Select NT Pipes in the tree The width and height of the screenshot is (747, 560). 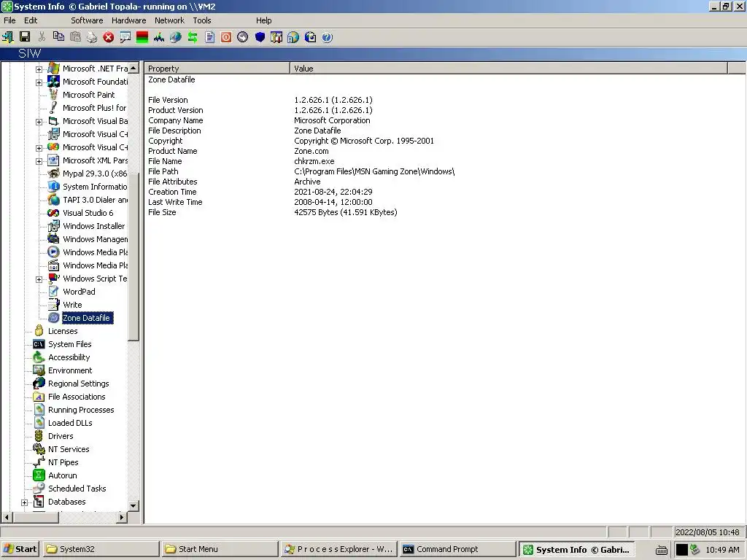coord(63,462)
